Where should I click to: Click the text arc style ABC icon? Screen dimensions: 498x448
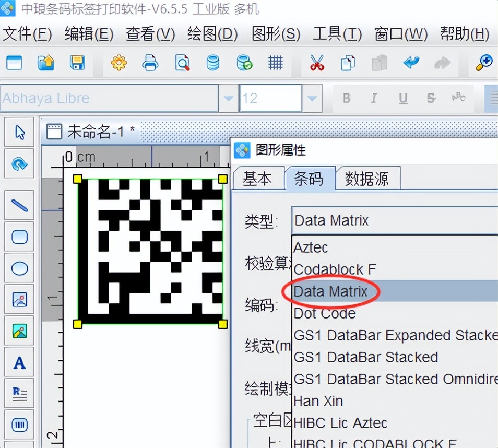[x=459, y=98]
